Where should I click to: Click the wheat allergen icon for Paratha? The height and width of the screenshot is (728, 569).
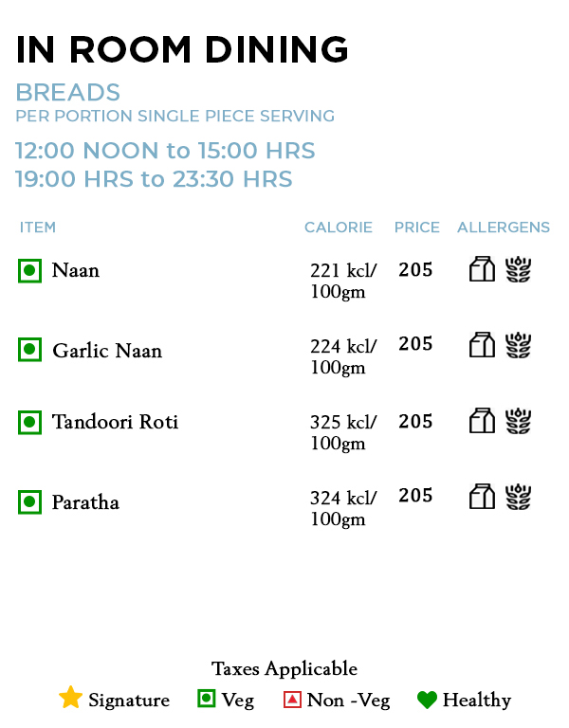[x=518, y=496]
